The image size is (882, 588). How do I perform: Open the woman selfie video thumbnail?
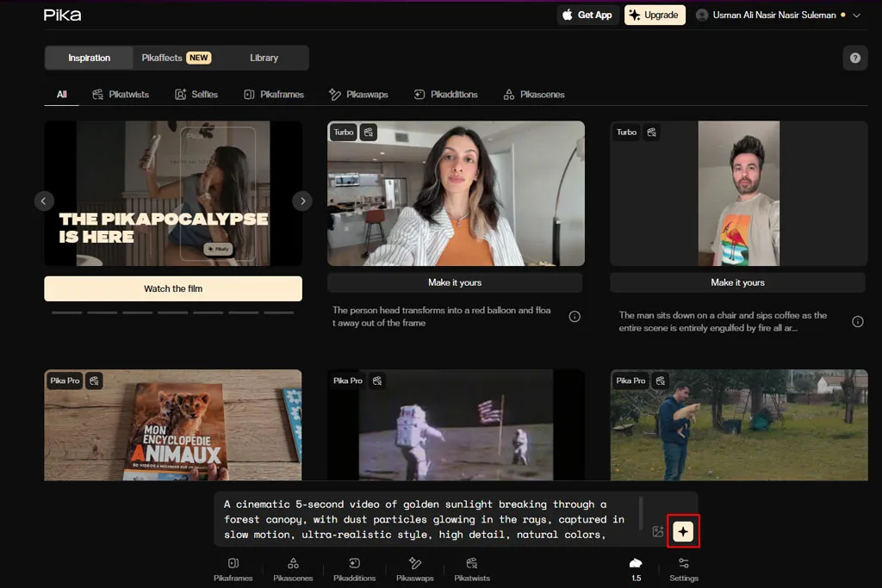(x=457, y=194)
